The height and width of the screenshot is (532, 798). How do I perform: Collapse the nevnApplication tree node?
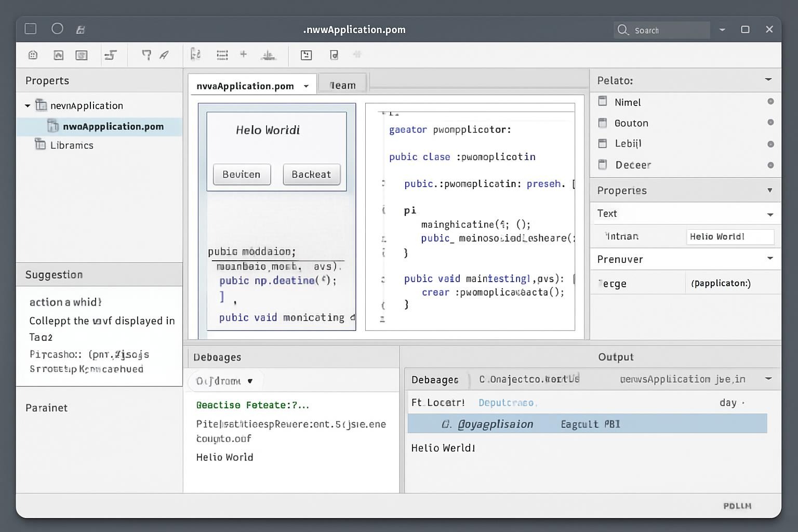coord(28,106)
